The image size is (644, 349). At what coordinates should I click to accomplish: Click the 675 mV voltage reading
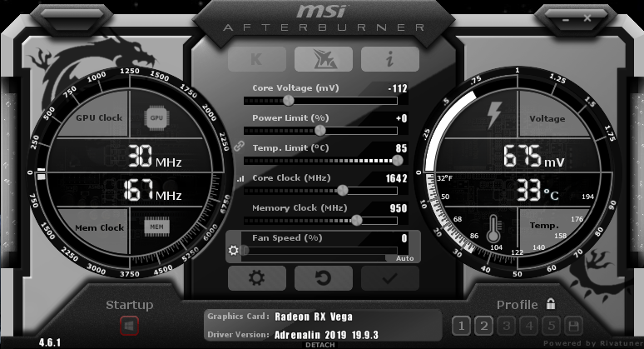(534, 157)
